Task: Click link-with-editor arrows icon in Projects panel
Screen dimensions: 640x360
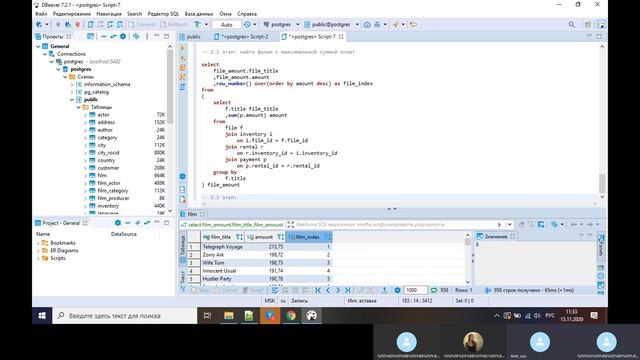Action: pos(113,36)
